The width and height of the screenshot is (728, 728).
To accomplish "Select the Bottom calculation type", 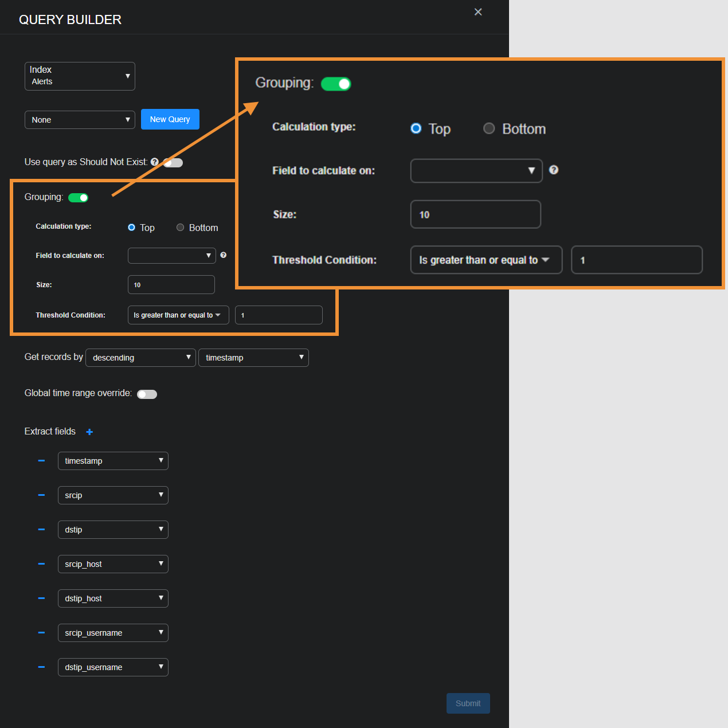I will pyautogui.click(x=180, y=228).
